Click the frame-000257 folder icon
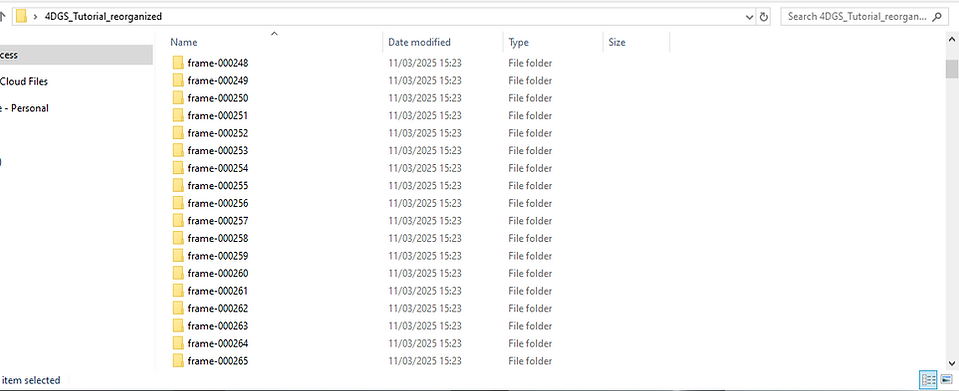Viewport: 959px width, 391px height. click(178, 220)
